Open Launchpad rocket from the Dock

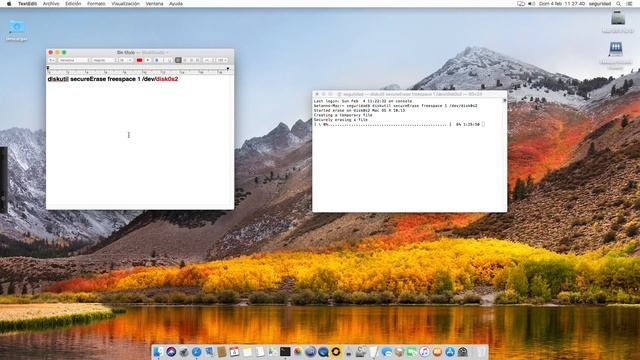point(184,351)
